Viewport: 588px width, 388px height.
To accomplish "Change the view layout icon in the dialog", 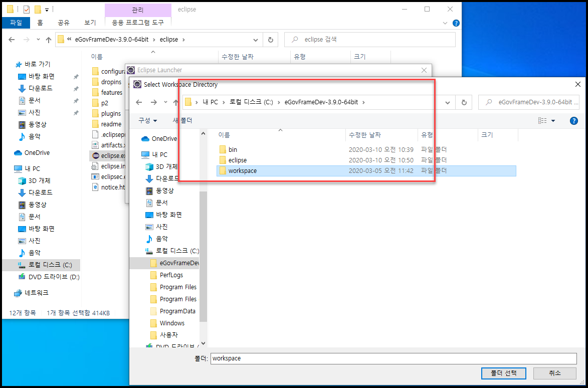I will tap(542, 121).
